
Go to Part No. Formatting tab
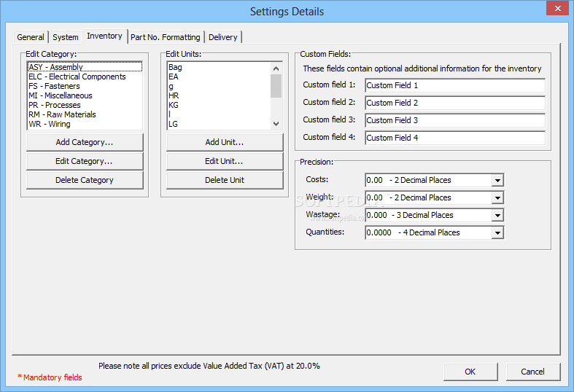tap(166, 37)
